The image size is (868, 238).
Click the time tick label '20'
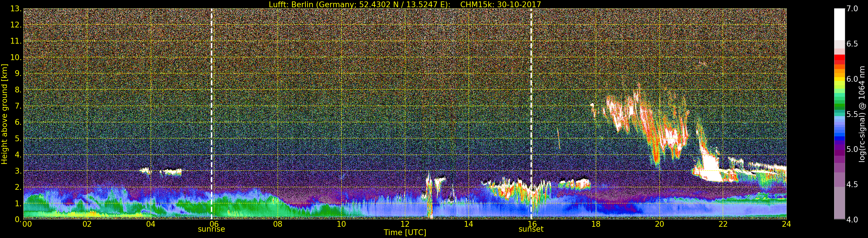(x=659, y=224)
